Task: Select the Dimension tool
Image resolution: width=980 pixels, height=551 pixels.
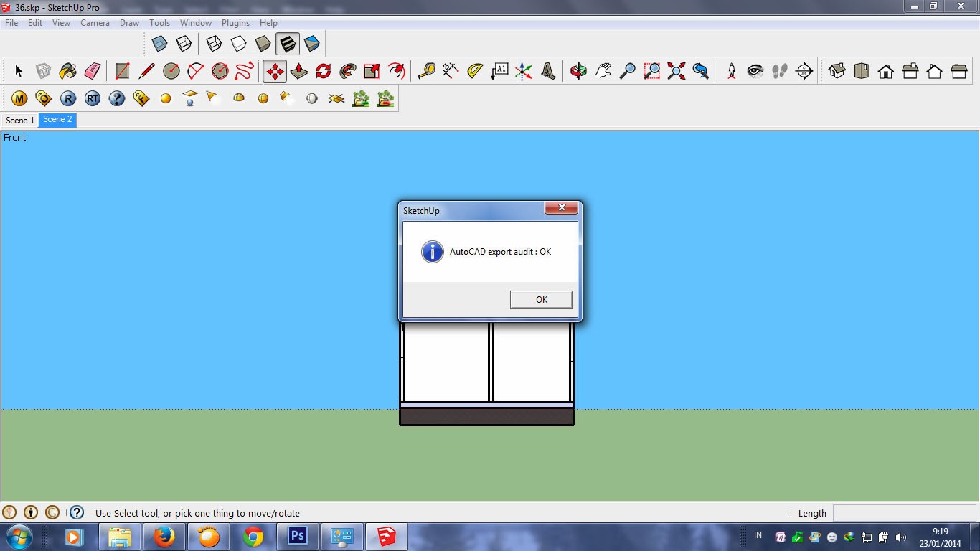Action: 451,71
